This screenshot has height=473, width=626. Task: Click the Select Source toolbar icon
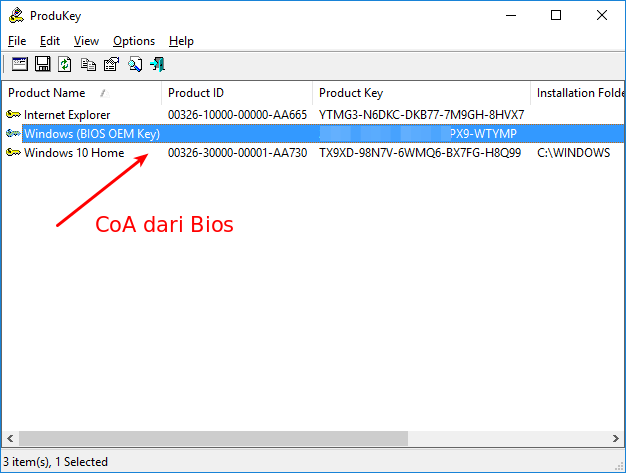tap(20, 64)
